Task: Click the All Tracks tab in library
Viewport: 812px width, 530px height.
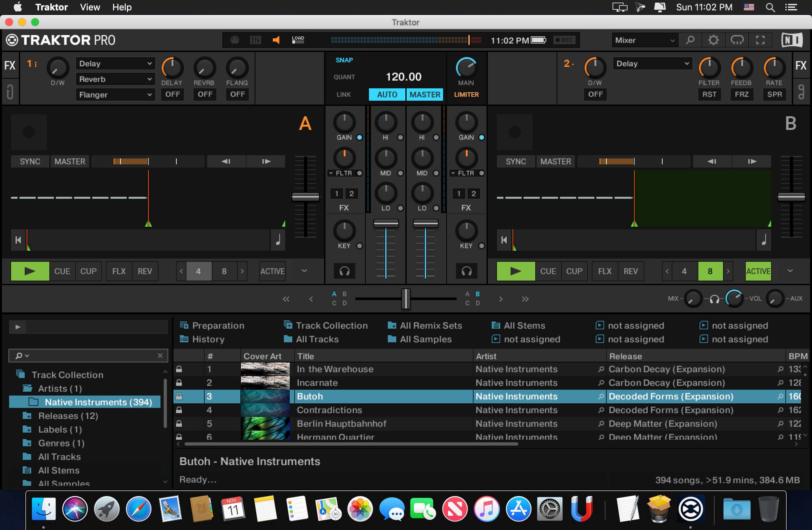Action: coord(317,339)
